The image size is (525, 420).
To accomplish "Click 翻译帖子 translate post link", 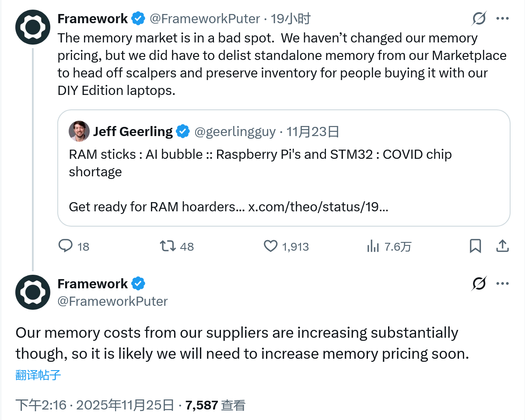I will pos(38,375).
